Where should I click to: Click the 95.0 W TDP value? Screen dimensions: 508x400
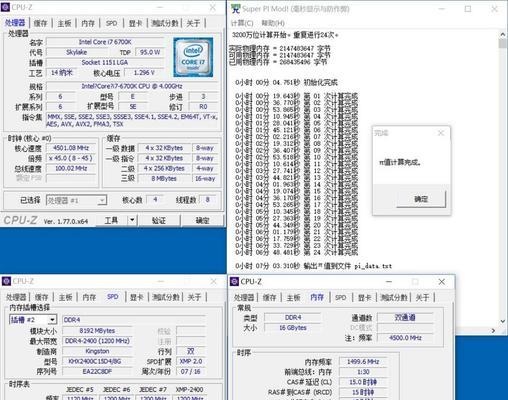pos(150,52)
